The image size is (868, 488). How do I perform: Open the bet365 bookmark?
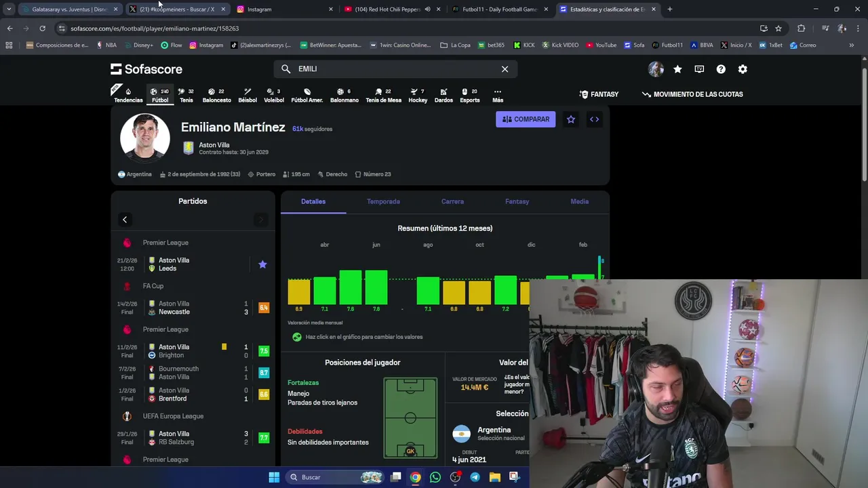pyautogui.click(x=491, y=45)
